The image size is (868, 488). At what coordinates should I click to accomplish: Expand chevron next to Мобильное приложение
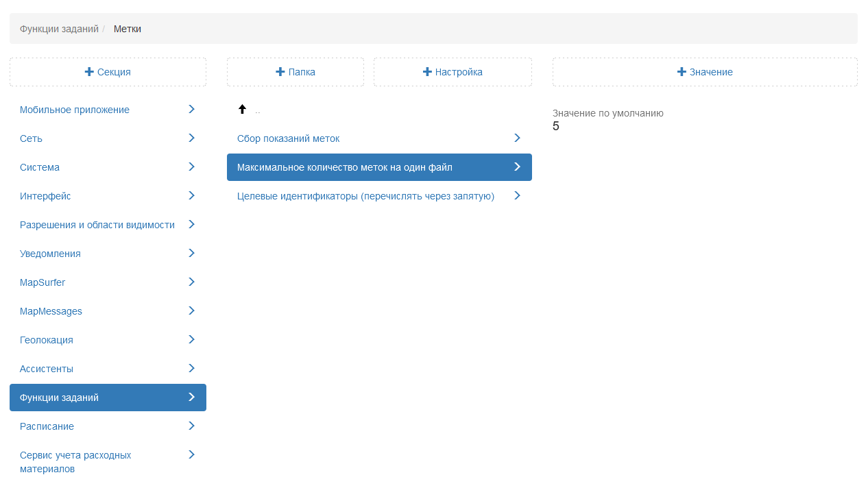pos(191,109)
